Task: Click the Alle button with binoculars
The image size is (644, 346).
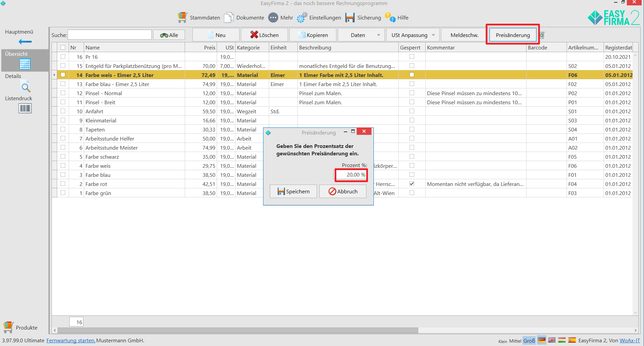Action: (169, 35)
